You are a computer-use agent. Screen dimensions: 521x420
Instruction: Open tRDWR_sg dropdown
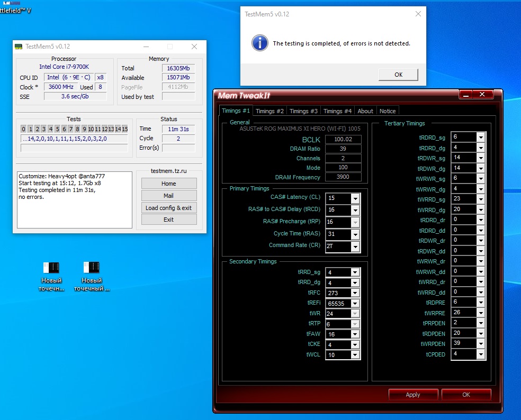pyautogui.click(x=481, y=158)
